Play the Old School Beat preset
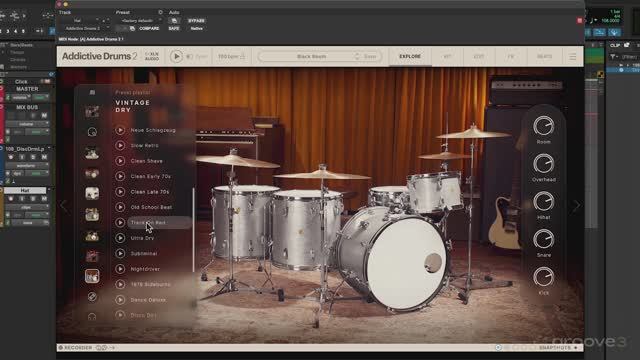 pos(120,207)
